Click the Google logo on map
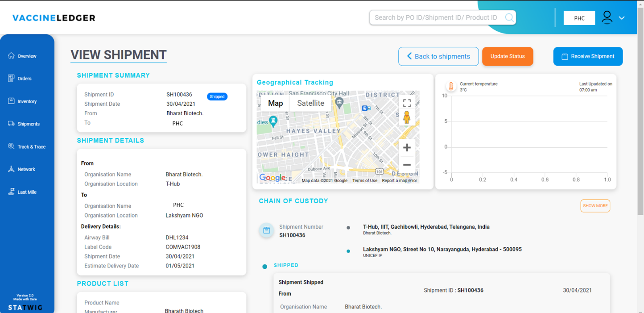644x313 pixels. pyautogui.click(x=272, y=178)
